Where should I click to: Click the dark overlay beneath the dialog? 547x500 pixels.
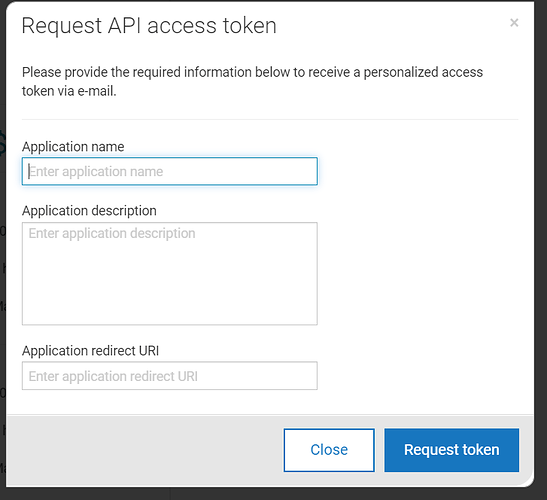274,494
